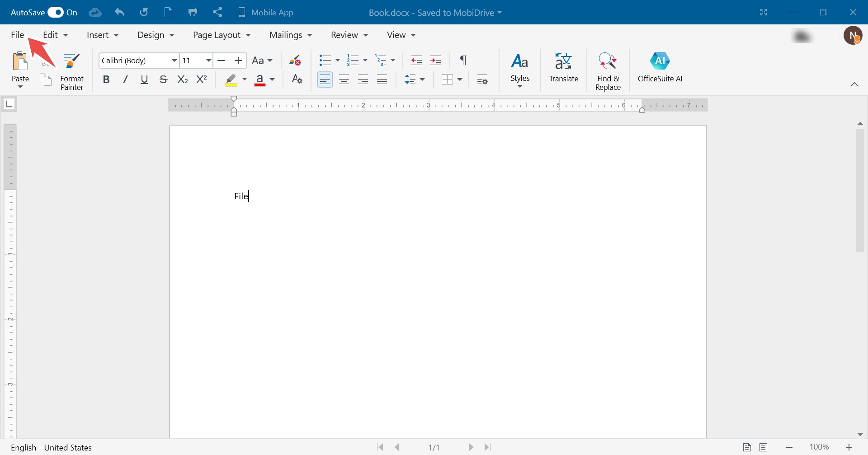Launch OfficeSuite AI assistant

(x=660, y=68)
